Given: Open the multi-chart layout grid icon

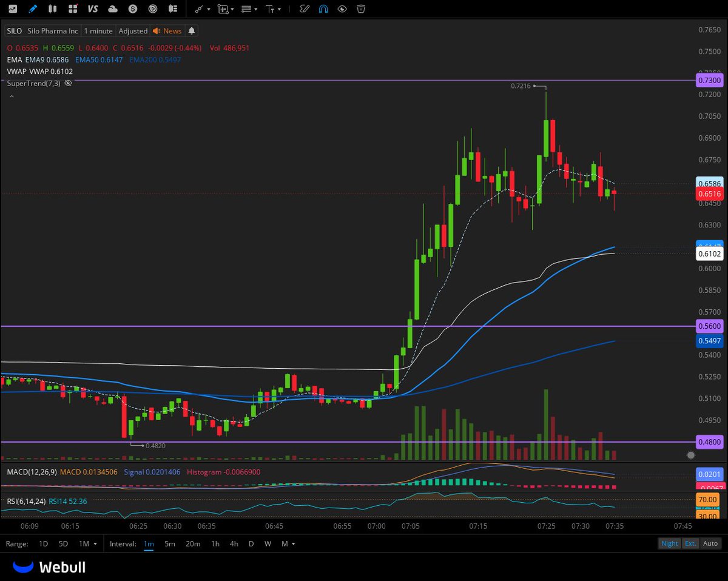Looking at the screenshot, I should [x=73, y=9].
